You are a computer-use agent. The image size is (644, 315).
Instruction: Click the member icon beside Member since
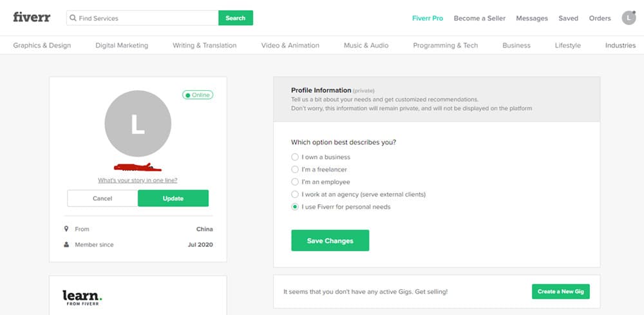pyautogui.click(x=66, y=244)
